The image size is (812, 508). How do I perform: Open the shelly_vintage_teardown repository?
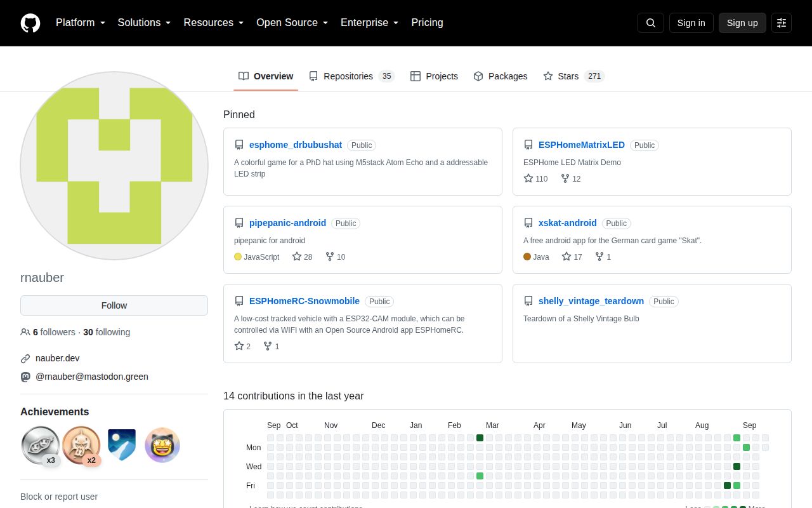point(591,301)
